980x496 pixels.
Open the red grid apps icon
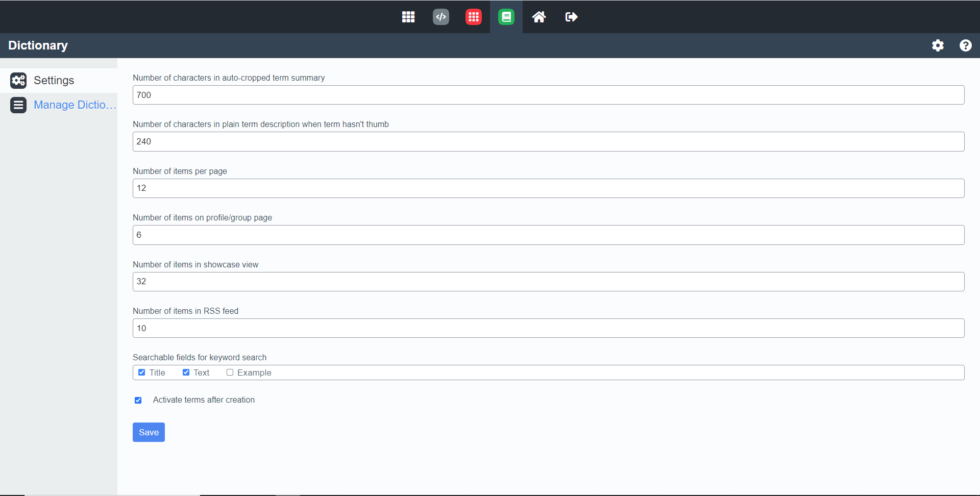pyautogui.click(x=474, y=17)
